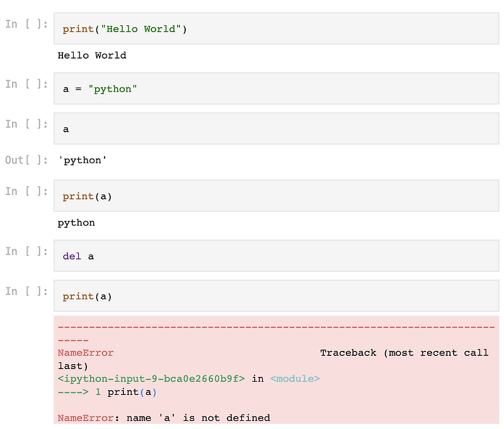
Task: Click the Out[ ] prompt beside 'python'
Action: click(26, 160)
